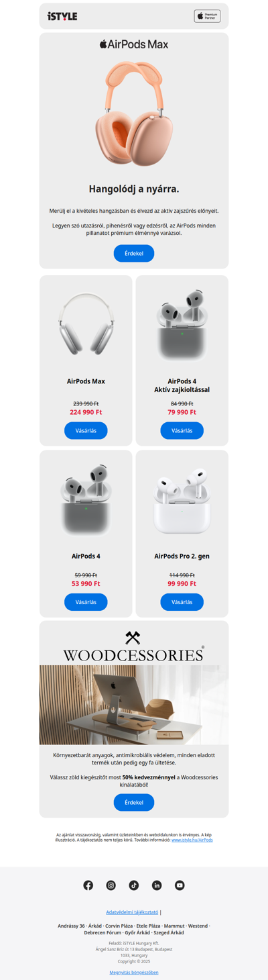The image size is (268, 980).
Task: Click the iSTYLE logo in header
Action: pyautogui.click(x=62, y=16)
